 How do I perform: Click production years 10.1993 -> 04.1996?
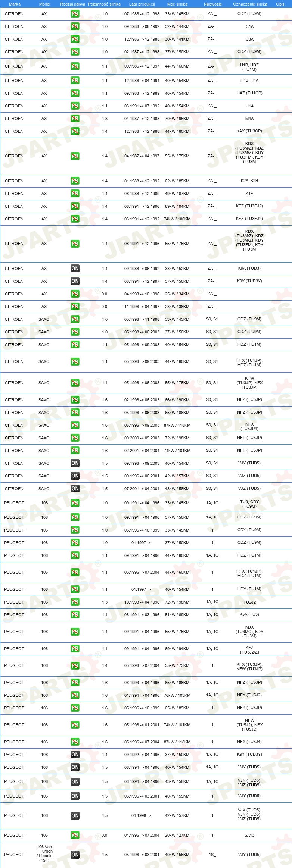142,602
